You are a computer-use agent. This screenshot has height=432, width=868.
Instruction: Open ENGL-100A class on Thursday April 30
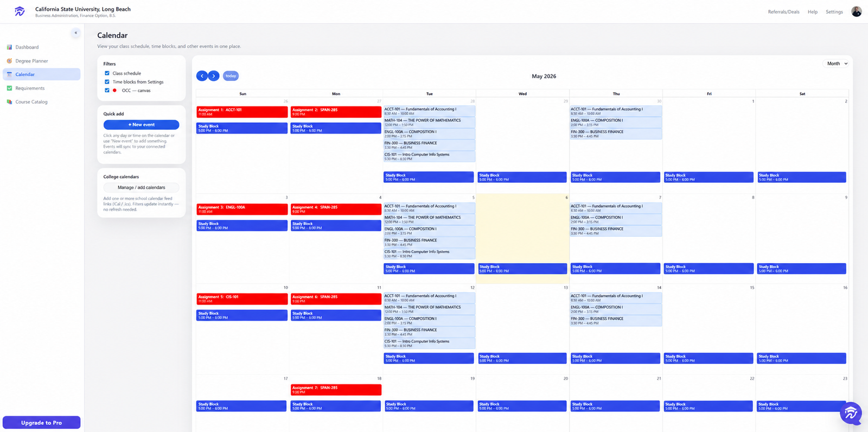coord(616,123)
